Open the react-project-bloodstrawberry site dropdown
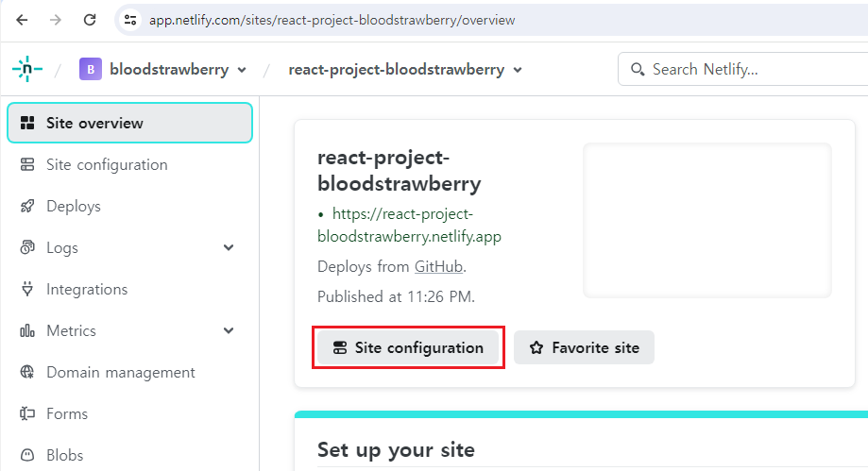 click(x=518, y=70)
